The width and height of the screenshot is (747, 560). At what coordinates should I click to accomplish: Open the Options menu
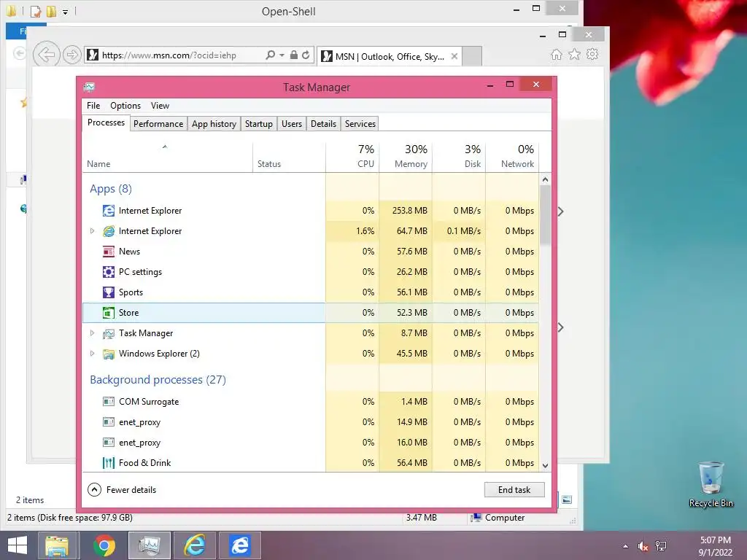click(x=125, y=106)
